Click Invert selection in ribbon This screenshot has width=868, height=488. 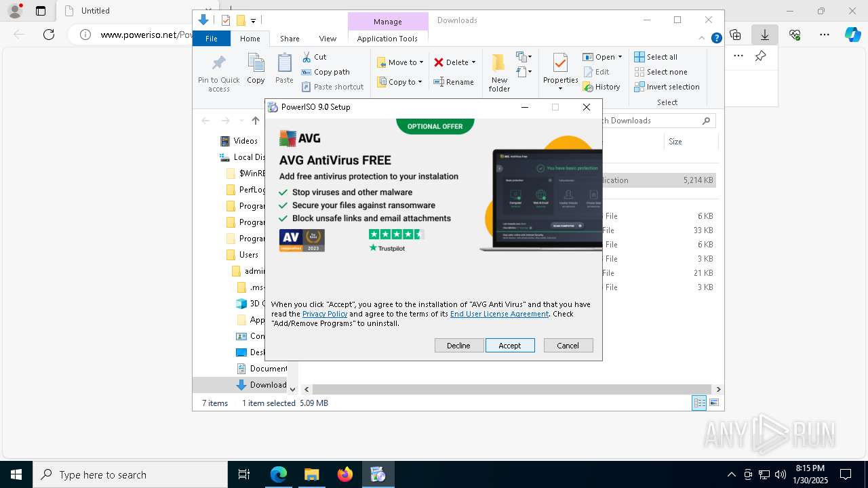point(667,87)
